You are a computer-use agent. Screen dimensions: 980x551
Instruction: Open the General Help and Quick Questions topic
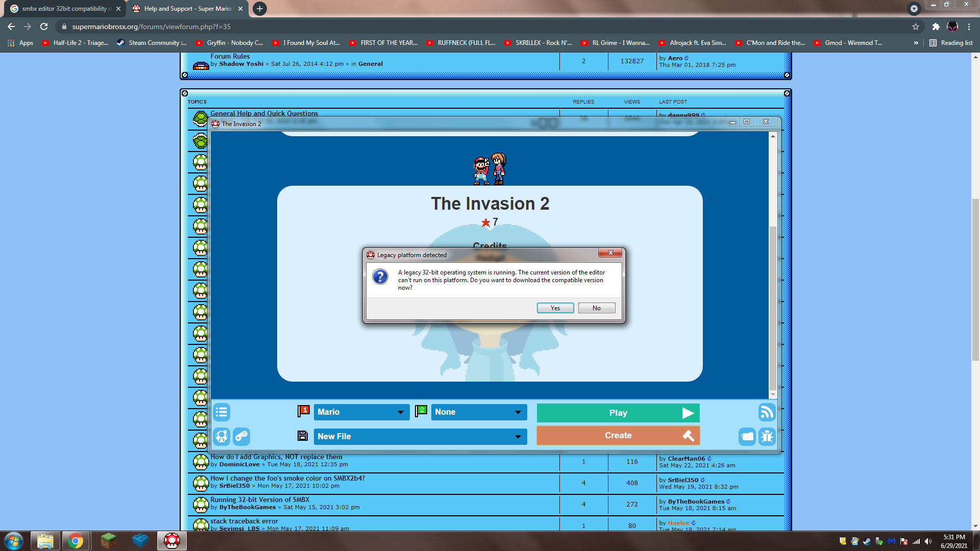(264, 113)
